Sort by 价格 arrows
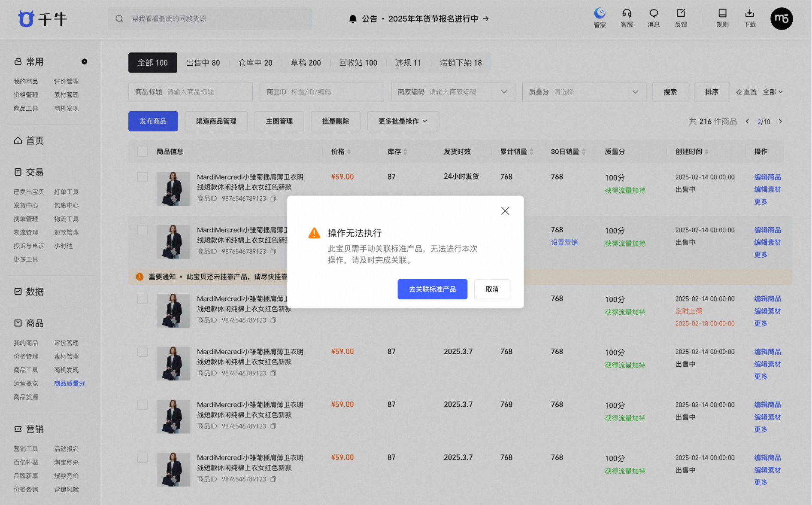 point(349,152)
